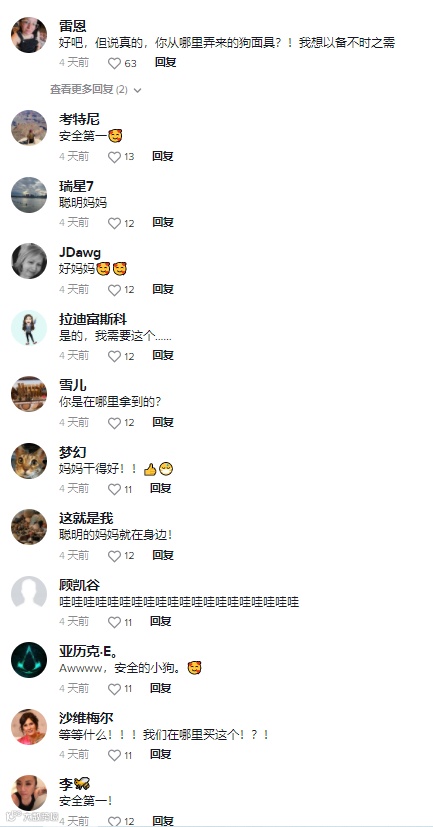Click 顾凯谷's default gray avatar
433x827 pixels.
point(29,593)
